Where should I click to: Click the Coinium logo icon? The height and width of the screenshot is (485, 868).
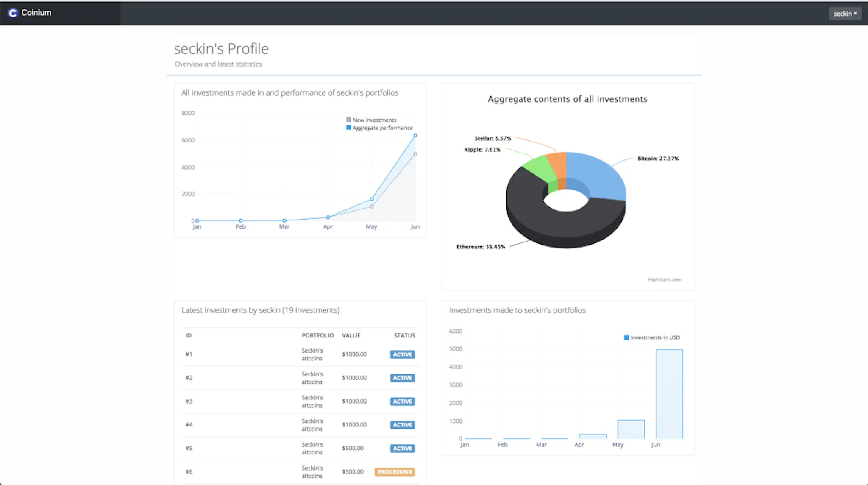click(13, 13)
